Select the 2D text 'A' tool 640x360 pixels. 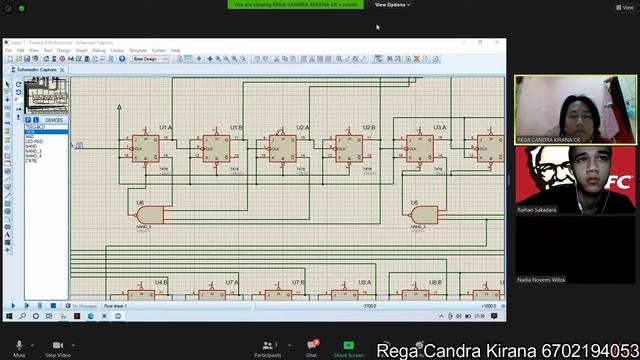coord(7,235)
